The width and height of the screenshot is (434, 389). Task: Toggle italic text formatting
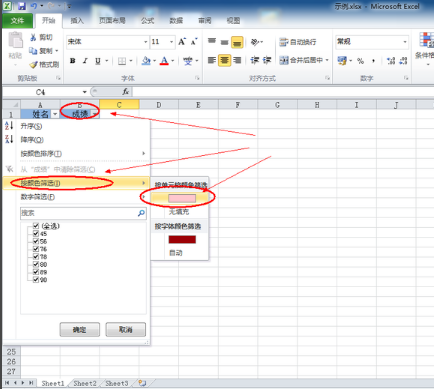click(85, 61)
